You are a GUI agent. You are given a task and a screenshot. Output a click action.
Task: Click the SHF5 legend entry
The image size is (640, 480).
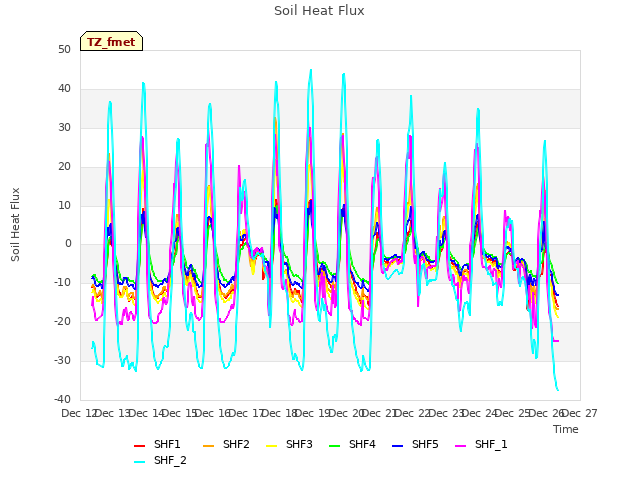point(415,444)
